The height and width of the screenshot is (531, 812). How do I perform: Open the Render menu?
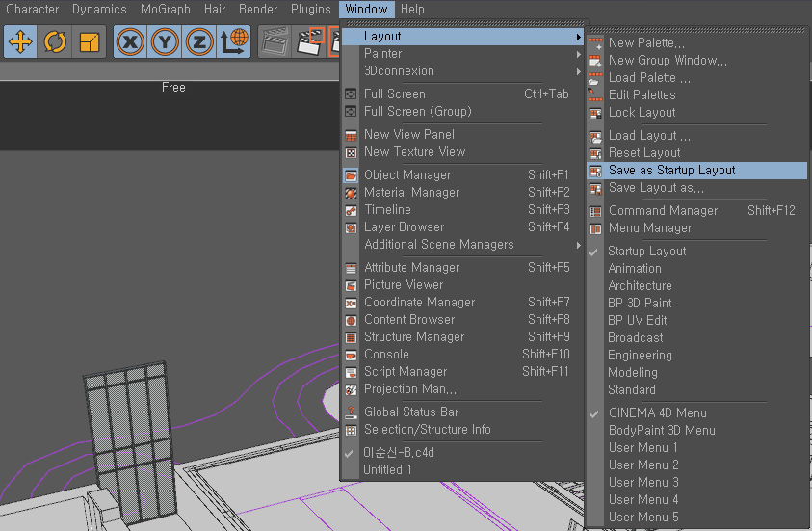[x=258, y=10]
